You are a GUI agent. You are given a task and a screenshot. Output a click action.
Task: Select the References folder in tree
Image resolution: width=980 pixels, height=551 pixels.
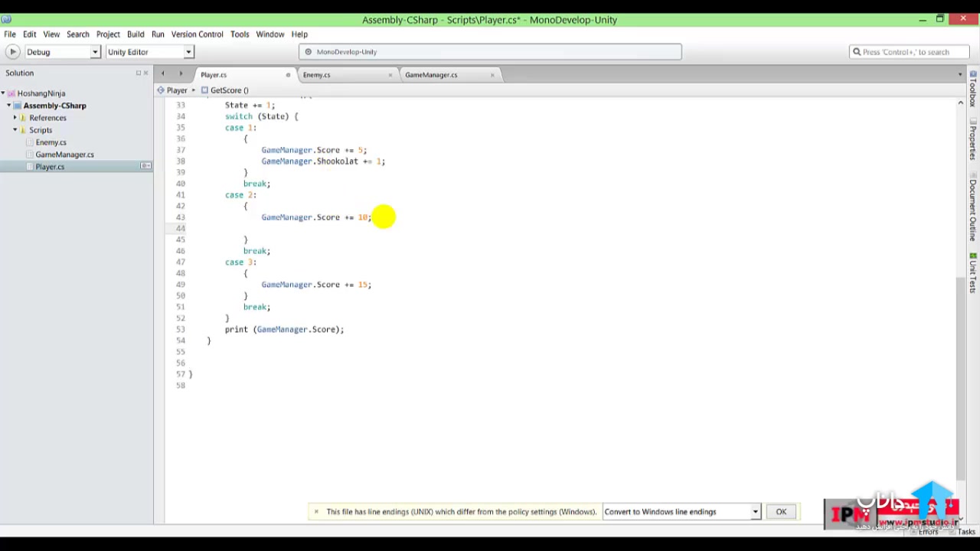(x=47, y=118)
